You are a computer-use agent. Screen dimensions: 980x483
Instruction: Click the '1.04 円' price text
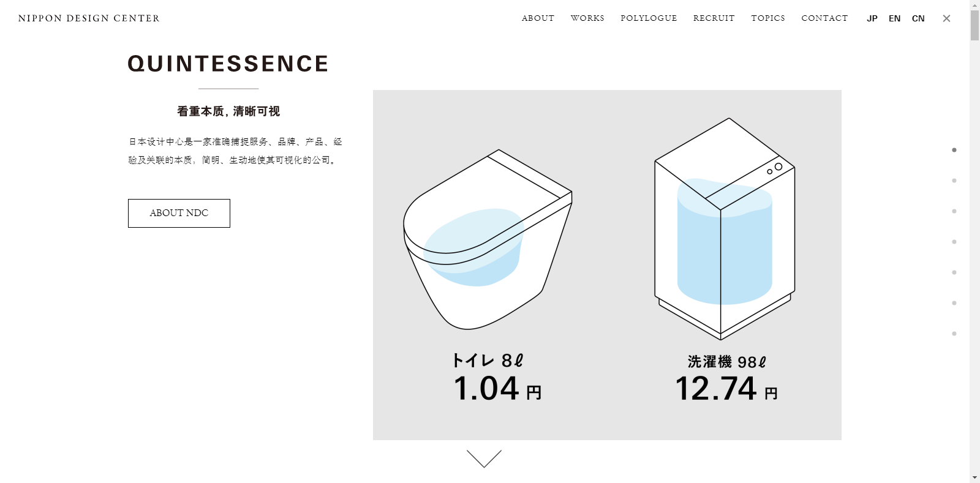pos(497,389)
